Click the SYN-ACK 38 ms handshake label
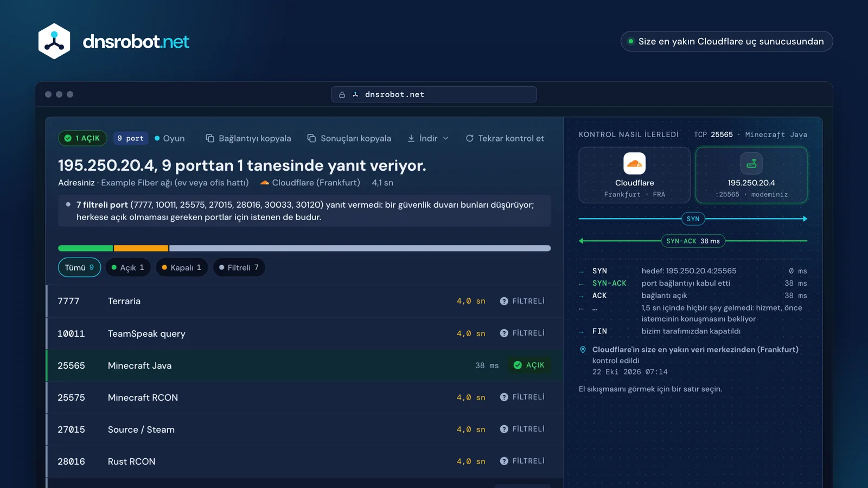 (693, 241)
